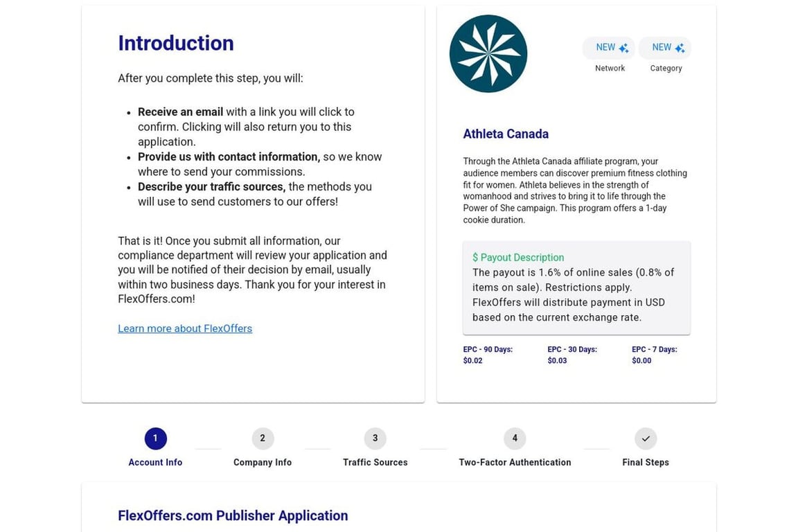Click 'Provide us with contact information' bullet
The width and height of the screenshot is (798, 532).
click(260, 164)
